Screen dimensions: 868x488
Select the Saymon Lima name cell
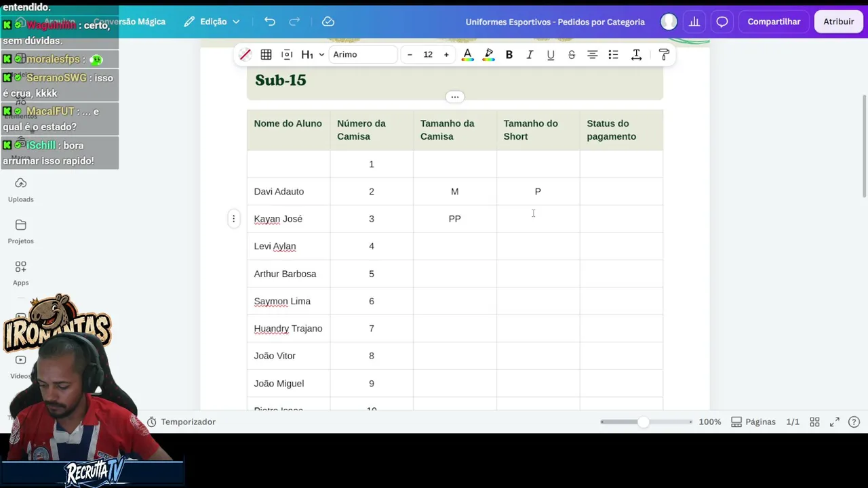click(x=288, y=301)
